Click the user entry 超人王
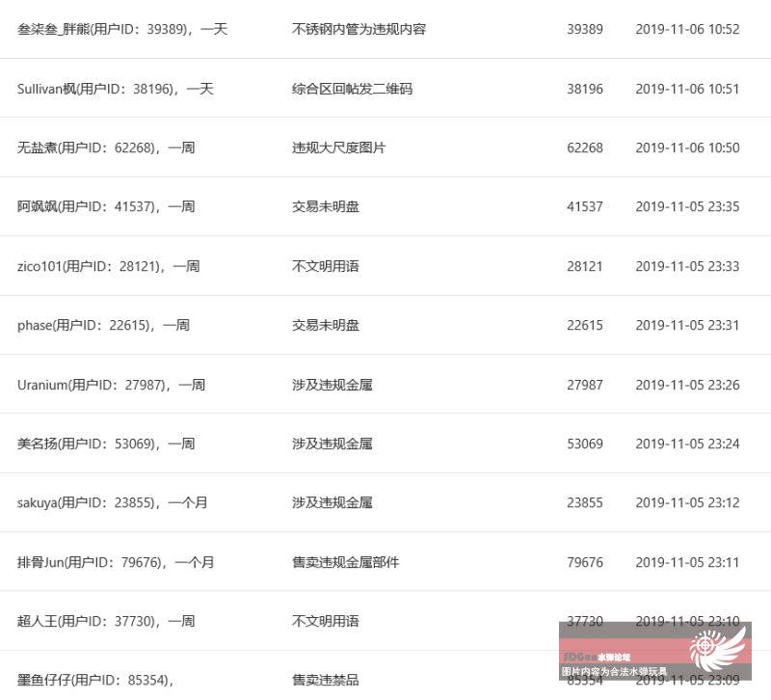Screen dimensions: 771x700 pyautogui.click(x=106, y=621)
